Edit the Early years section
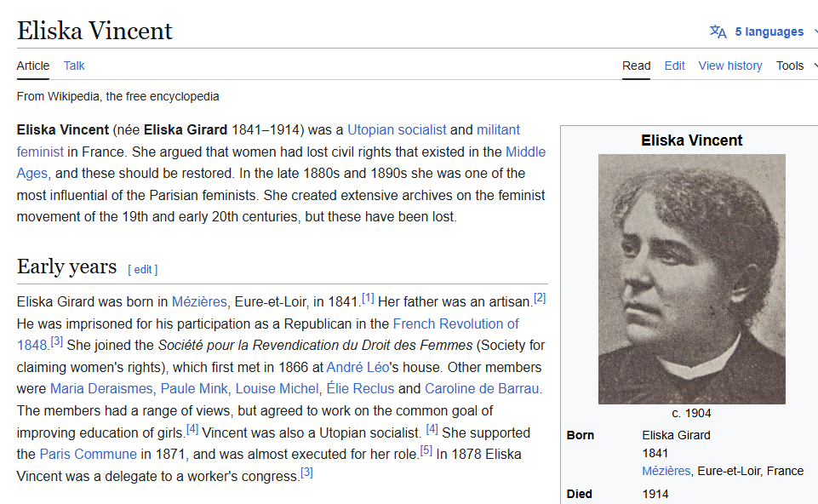The image size is (818, 504). point(142,270)
